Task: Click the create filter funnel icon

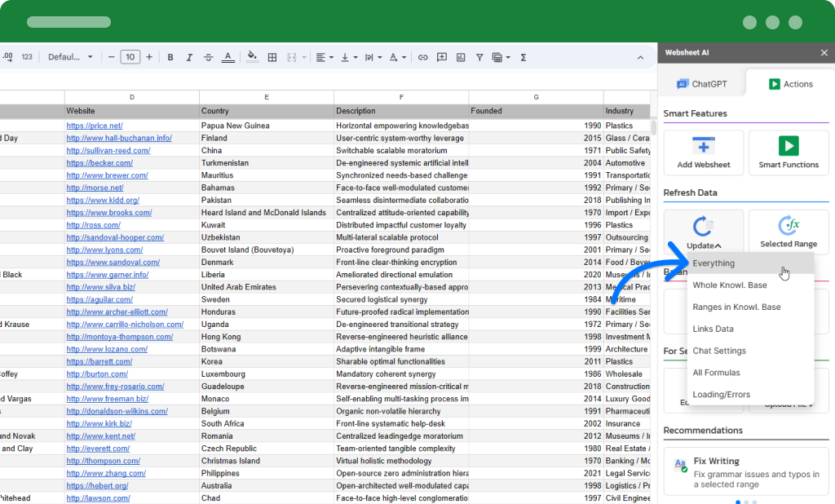Action: coord(479,57)
